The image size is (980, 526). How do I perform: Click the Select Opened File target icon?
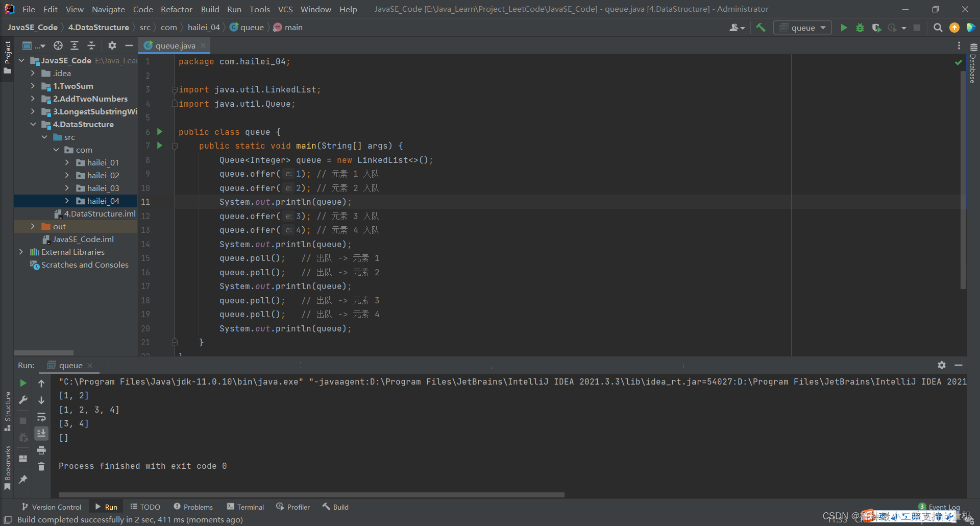(58, 45)
